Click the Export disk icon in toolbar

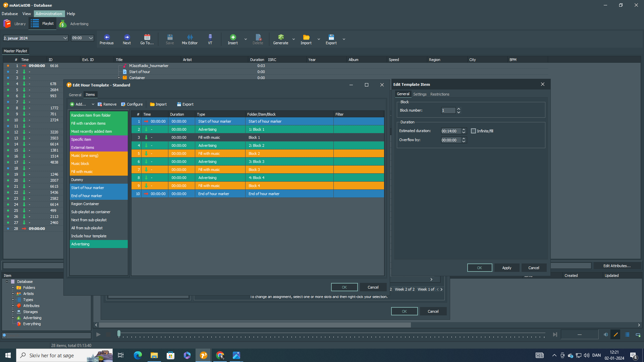tap(331, 37)
